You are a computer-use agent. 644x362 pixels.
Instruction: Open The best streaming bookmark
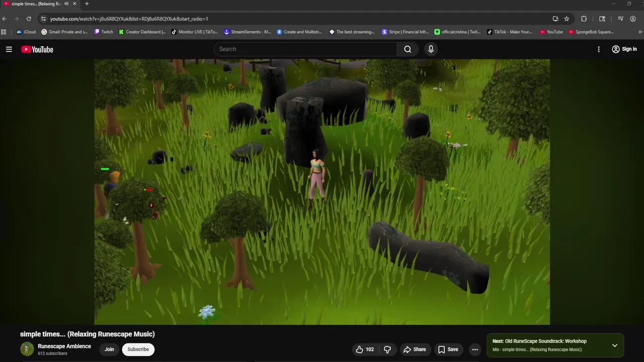coord(352,32)
